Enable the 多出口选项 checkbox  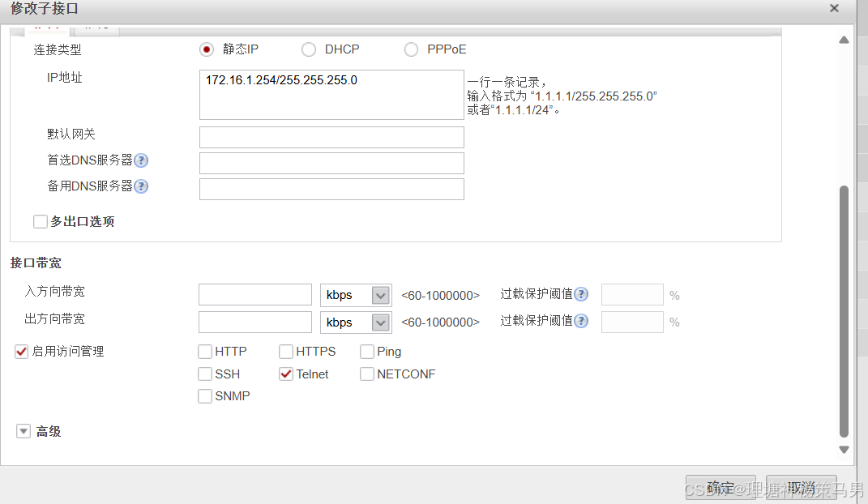point(41,222)
